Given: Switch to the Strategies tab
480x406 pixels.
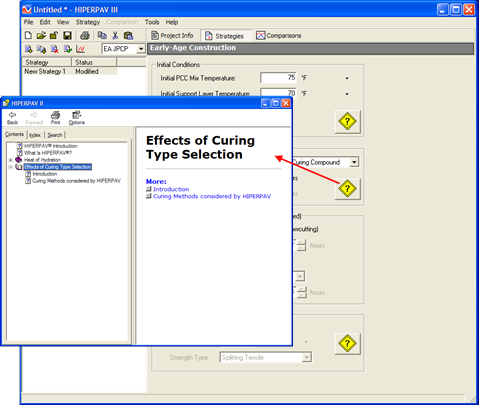Looking at the screenshot, I should coord(225,36).
